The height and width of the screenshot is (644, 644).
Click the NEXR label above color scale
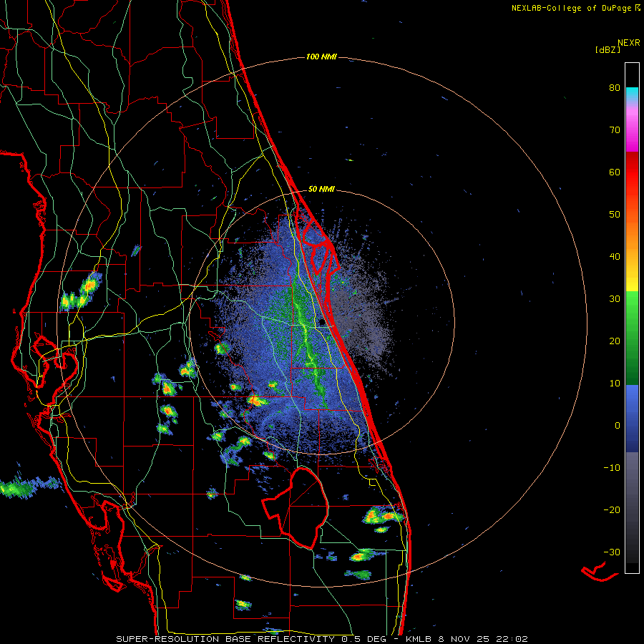click(x=628, y=43)
